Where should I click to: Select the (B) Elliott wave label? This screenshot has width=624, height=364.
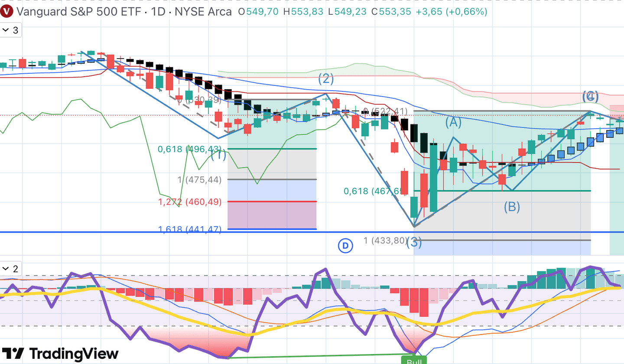tap(512, 207)
